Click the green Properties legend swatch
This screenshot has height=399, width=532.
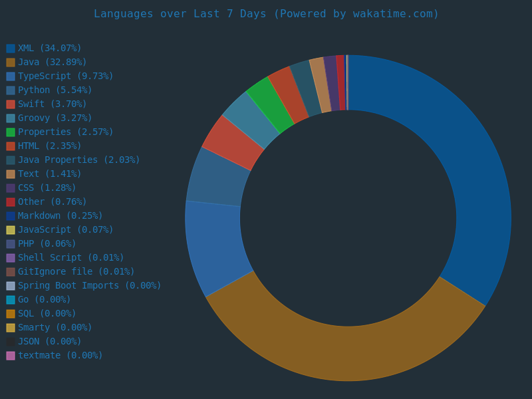coord(11,132)
